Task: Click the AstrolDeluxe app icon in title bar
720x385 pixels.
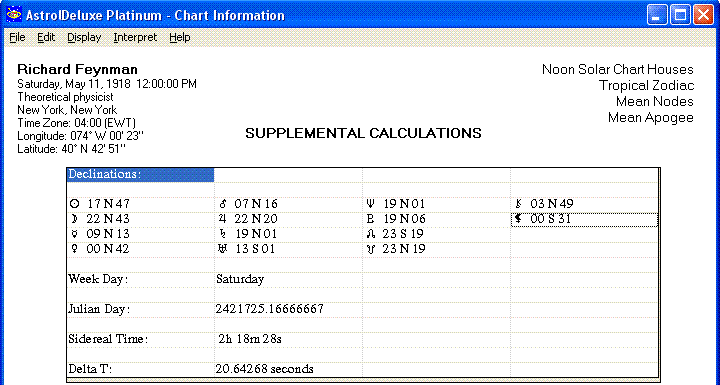Action: click(14, 15)
